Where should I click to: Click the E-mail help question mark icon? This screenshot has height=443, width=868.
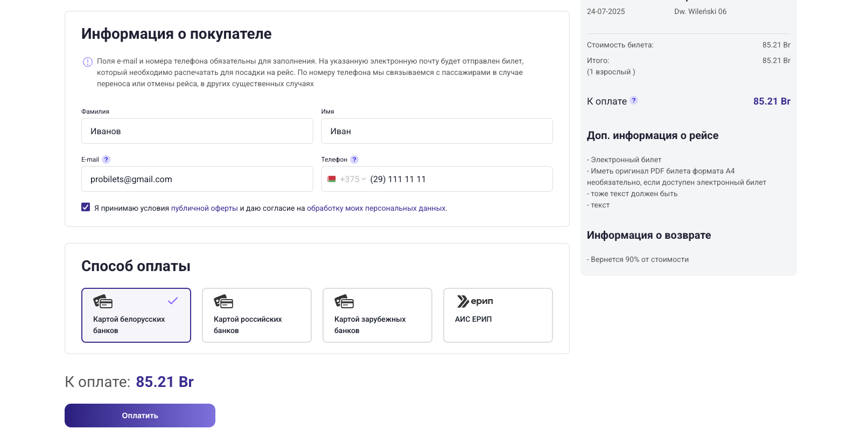[x=106, y=160]
